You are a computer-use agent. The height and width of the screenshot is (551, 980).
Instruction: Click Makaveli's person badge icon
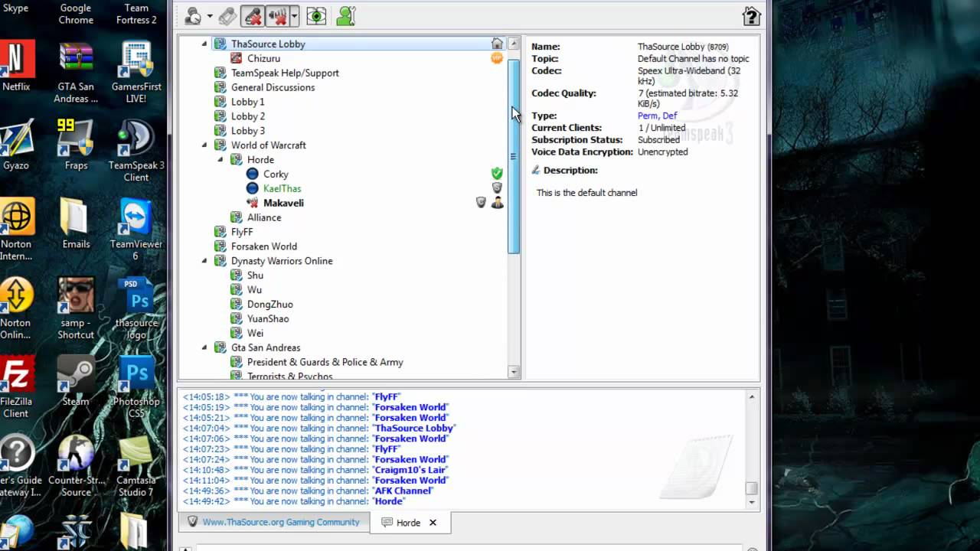coord(497,203)
